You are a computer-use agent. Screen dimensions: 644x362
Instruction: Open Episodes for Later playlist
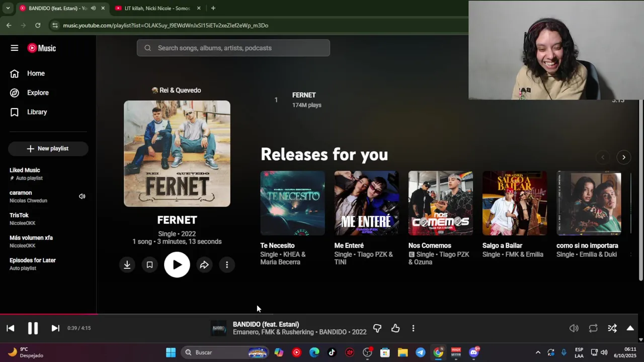point(48,264)
